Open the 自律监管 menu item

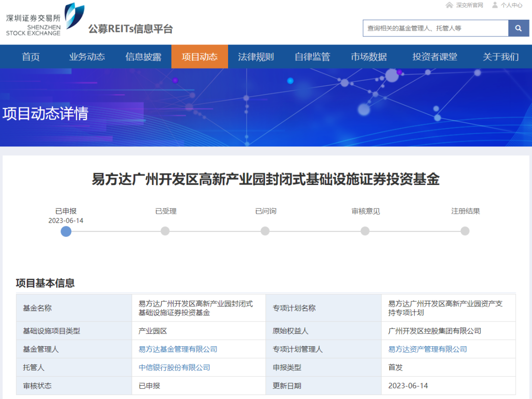(312, 57)
